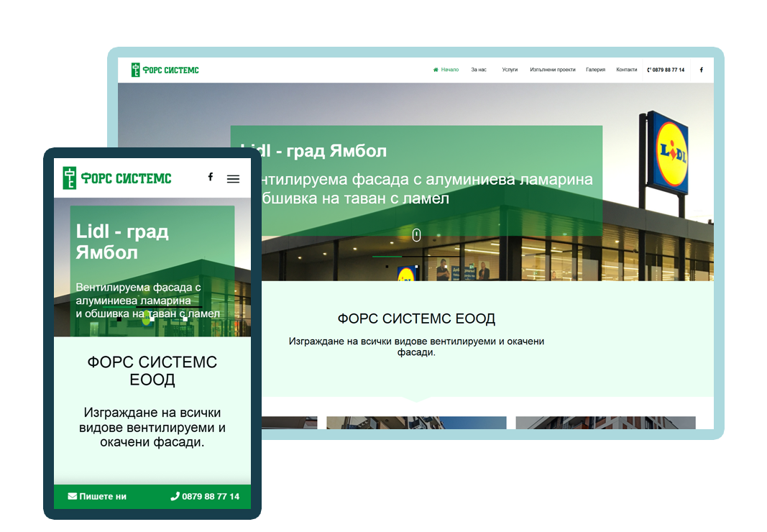The image size is (767, 532).
Task: Open the Галерия menu item
Action: click(x=595, y=70)
